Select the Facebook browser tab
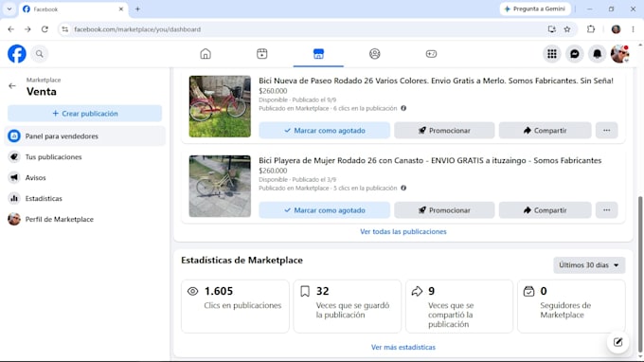 coord(73,9)
